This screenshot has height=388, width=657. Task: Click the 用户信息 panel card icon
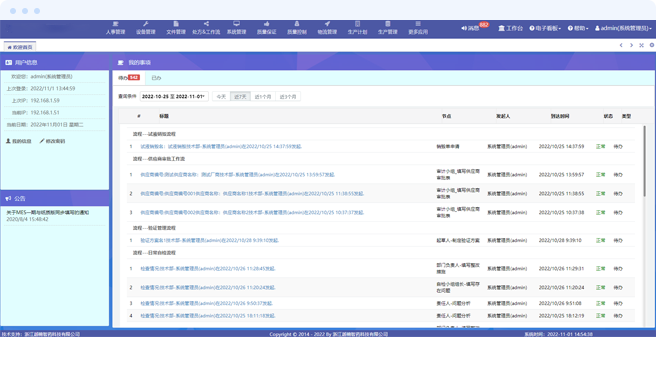(x=8, y=62)
